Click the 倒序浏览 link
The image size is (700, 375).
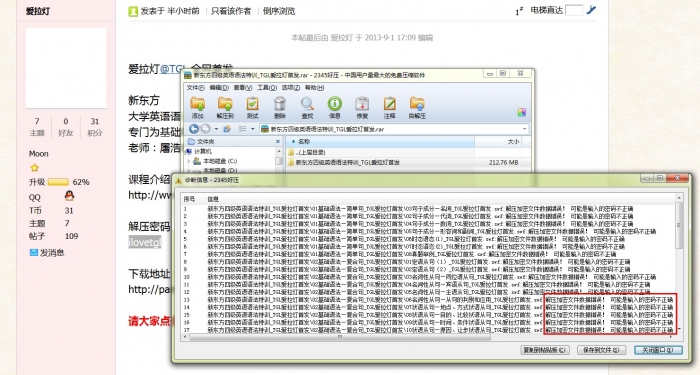coord(279,11)
